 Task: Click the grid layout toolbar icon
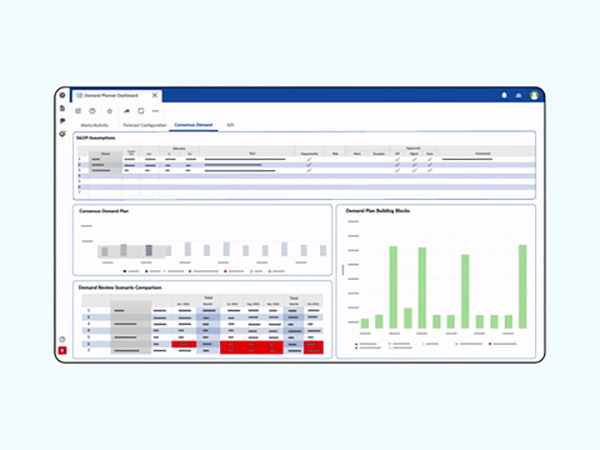[78, 111]
